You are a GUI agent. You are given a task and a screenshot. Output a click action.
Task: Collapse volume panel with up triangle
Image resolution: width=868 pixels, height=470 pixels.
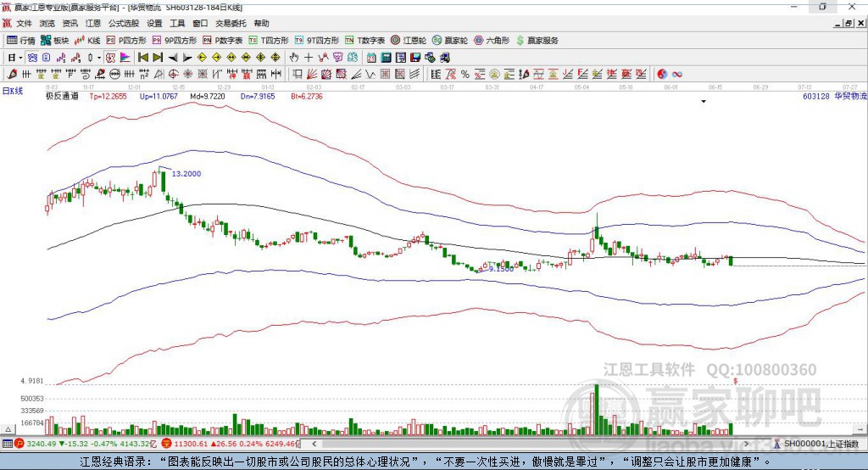(x=8, y=429)
